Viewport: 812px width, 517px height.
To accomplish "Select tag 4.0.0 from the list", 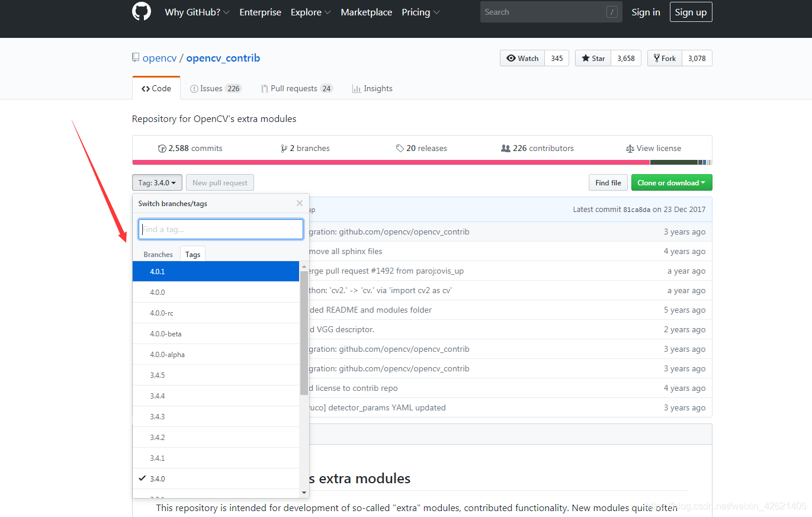I will tap(216, 292).
